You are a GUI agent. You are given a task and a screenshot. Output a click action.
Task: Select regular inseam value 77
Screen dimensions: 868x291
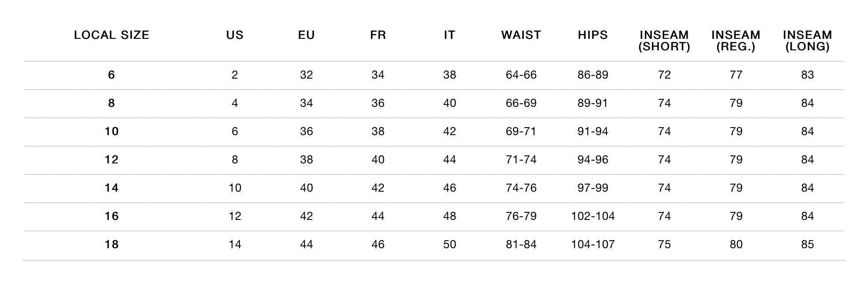[736, 75]
